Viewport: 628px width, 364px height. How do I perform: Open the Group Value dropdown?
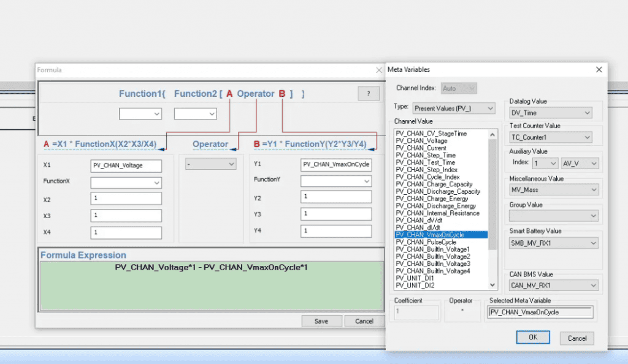point(554,216)
